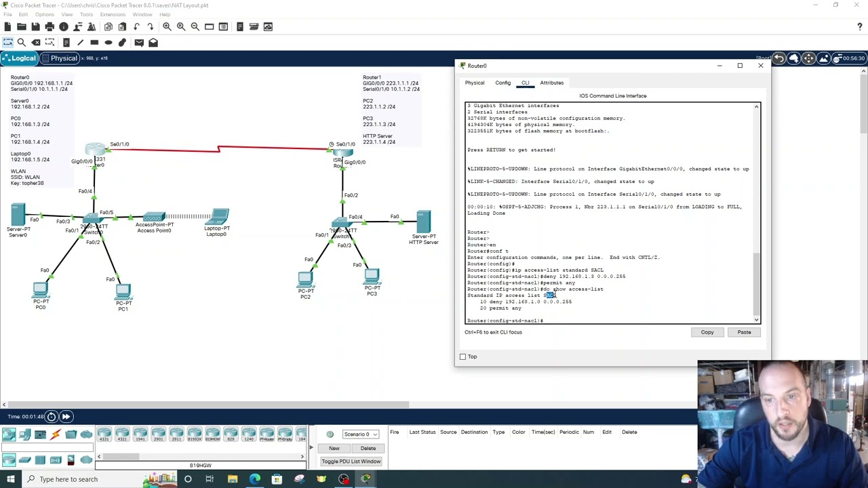Open the Scenario 0 dropdown
Screen dimensions: 868x488
[360, 434]
